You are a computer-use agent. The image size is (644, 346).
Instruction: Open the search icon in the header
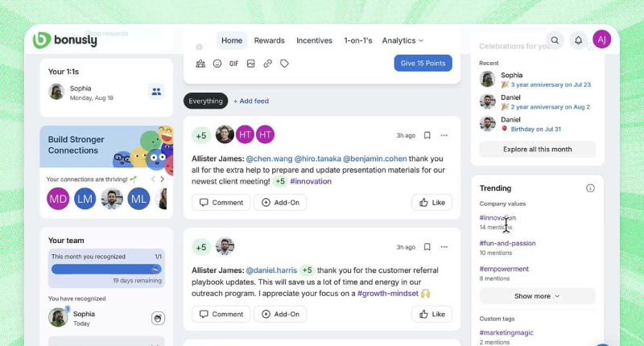tap(555, 40)
